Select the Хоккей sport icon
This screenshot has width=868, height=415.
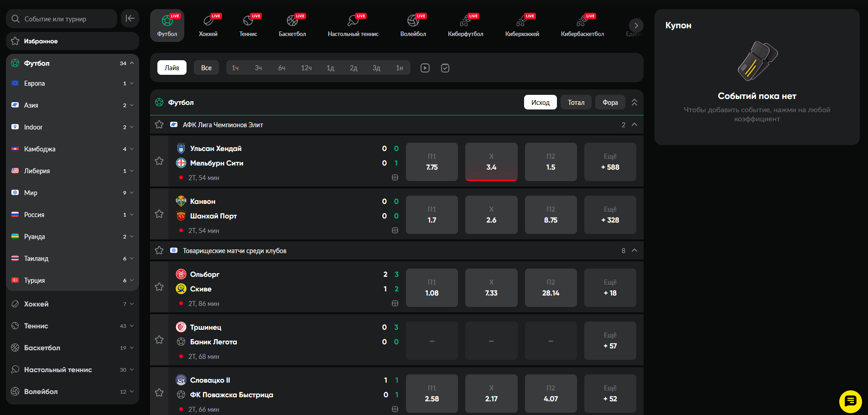point(208,25)
